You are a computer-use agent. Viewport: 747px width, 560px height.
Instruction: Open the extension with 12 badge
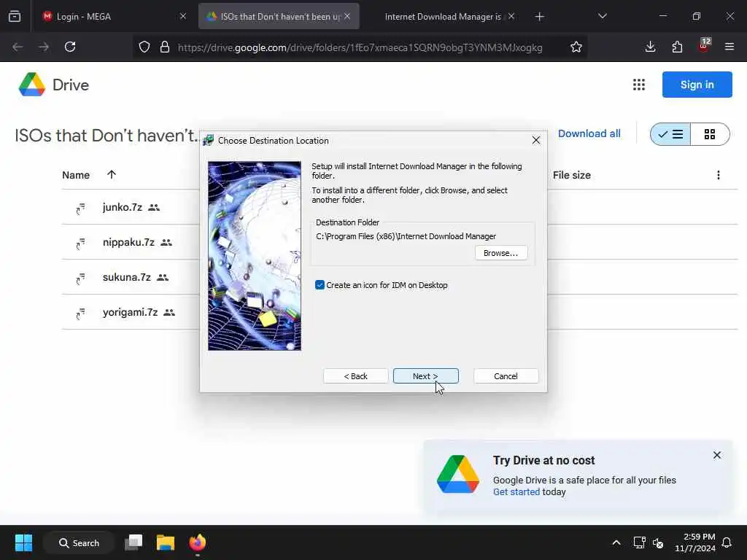click(x=704, y=46)
